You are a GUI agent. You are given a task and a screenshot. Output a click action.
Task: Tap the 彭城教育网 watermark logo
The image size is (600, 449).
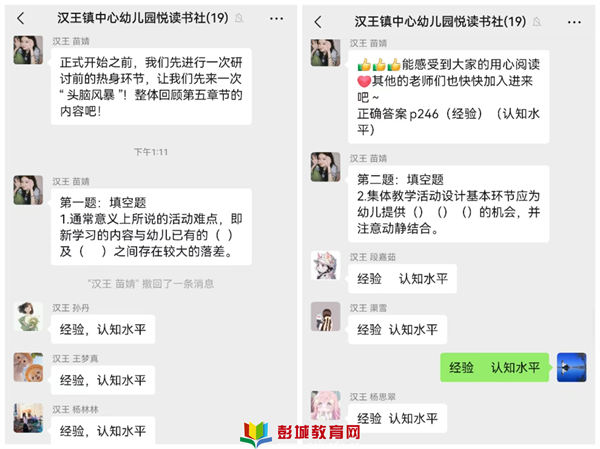[301, 433]
